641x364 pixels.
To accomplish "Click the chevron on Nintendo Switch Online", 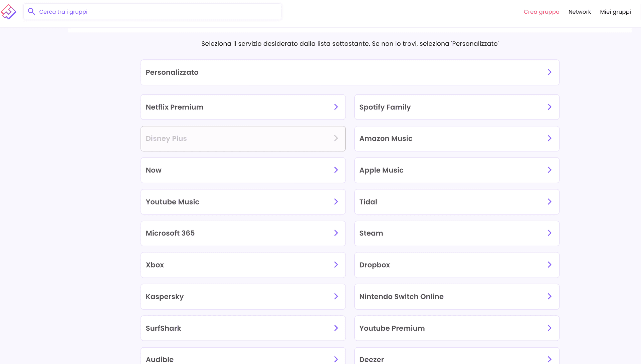I will tap(550, 296).
